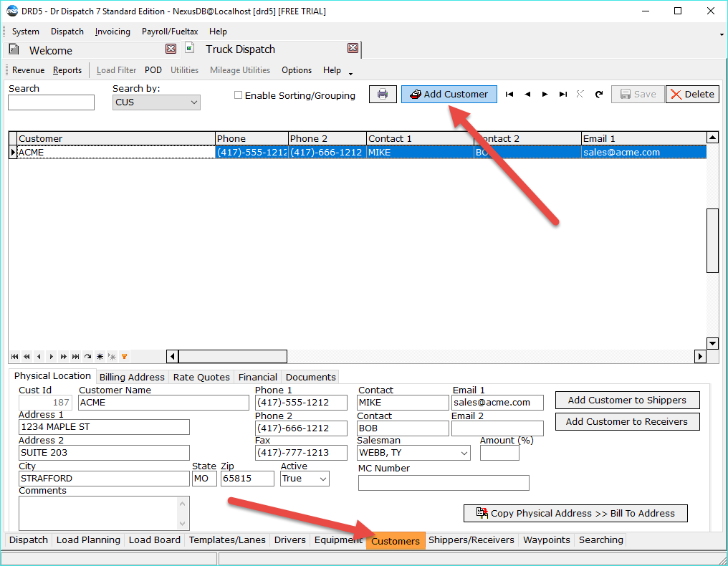This screenshot has height=566, width=728.
Task: Click the MC Number input field
Action: (x=444, y=483)
